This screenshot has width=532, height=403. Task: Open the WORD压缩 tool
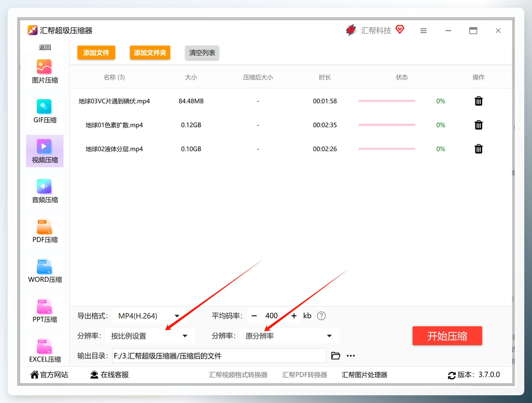point(45,271)
